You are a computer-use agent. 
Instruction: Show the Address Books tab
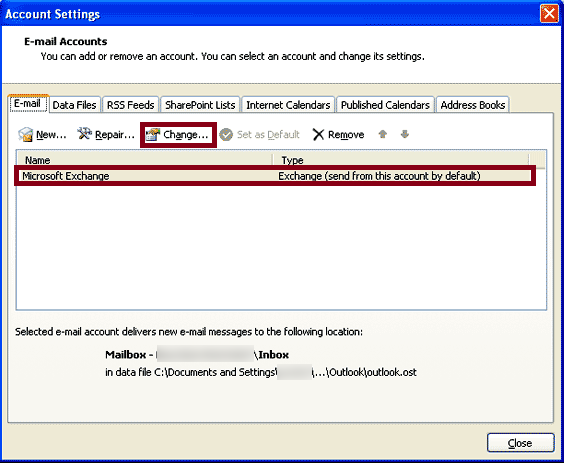pos(473,105)
